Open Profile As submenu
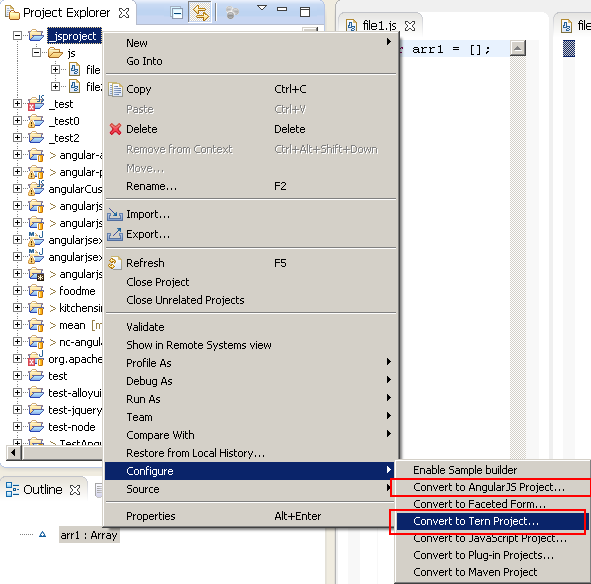The image size is (591, 584). click(x=250, y=363)
